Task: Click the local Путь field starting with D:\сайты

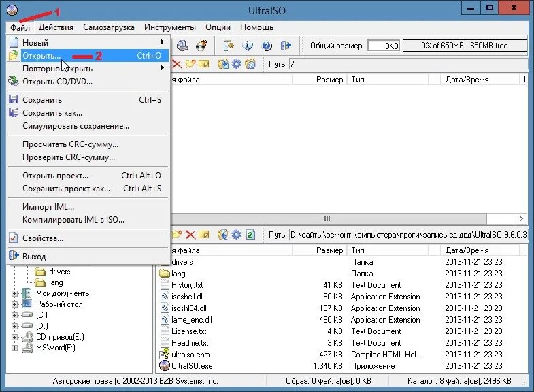Action: (x=408, y=235)
